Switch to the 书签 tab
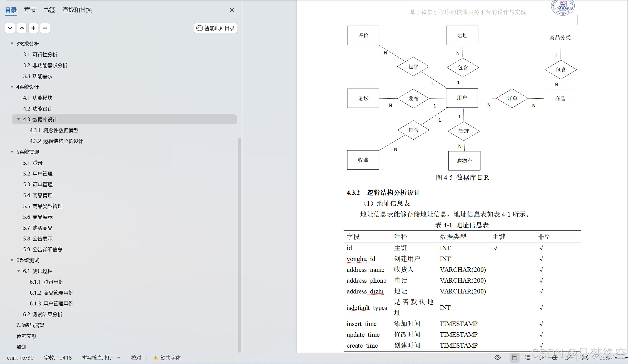This screenshot has height=364, width=628. [x=49, y=10]
